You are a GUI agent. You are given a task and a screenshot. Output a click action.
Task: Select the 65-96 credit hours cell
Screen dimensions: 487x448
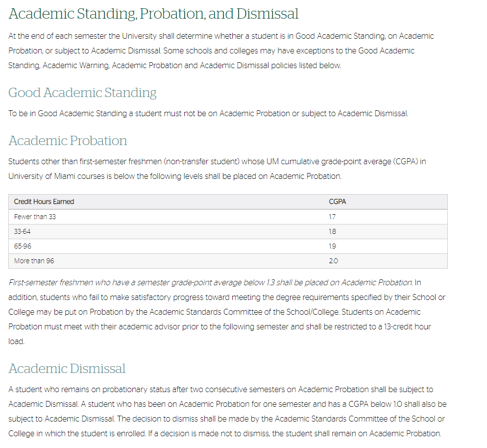point(23,246)
